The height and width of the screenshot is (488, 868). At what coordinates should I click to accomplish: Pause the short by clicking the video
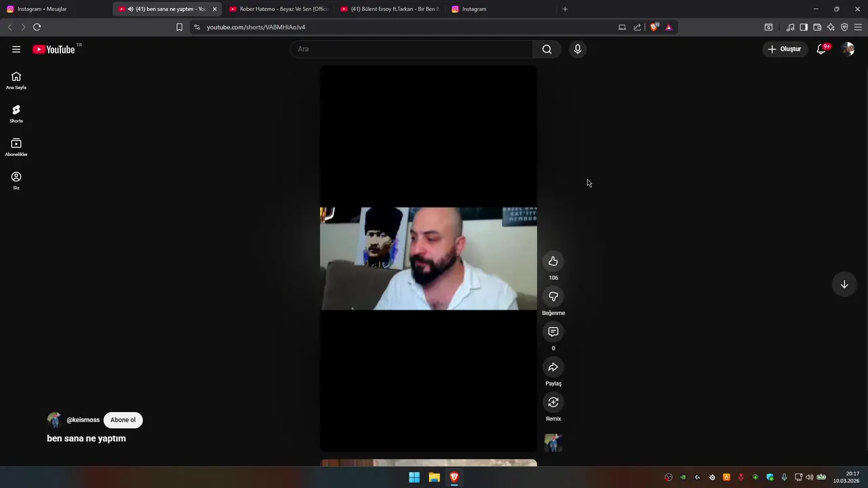[x=429, y=258]
